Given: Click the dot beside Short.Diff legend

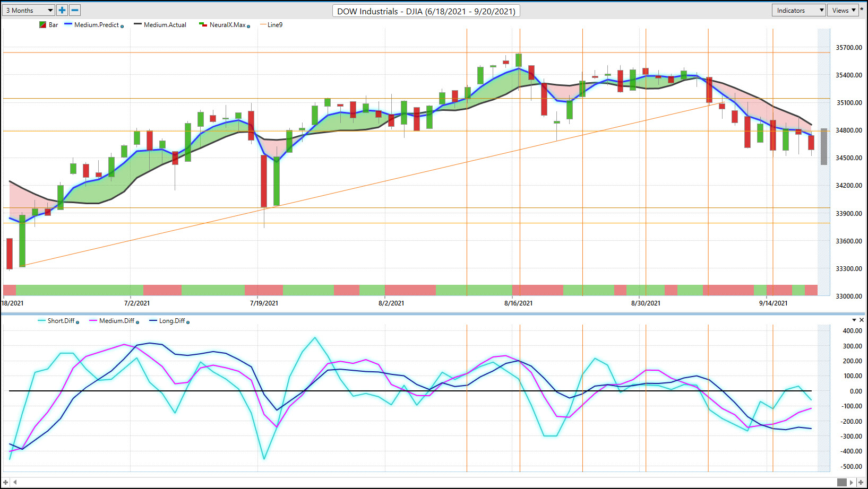Looking at the screenshot, I should pos(78,322).
